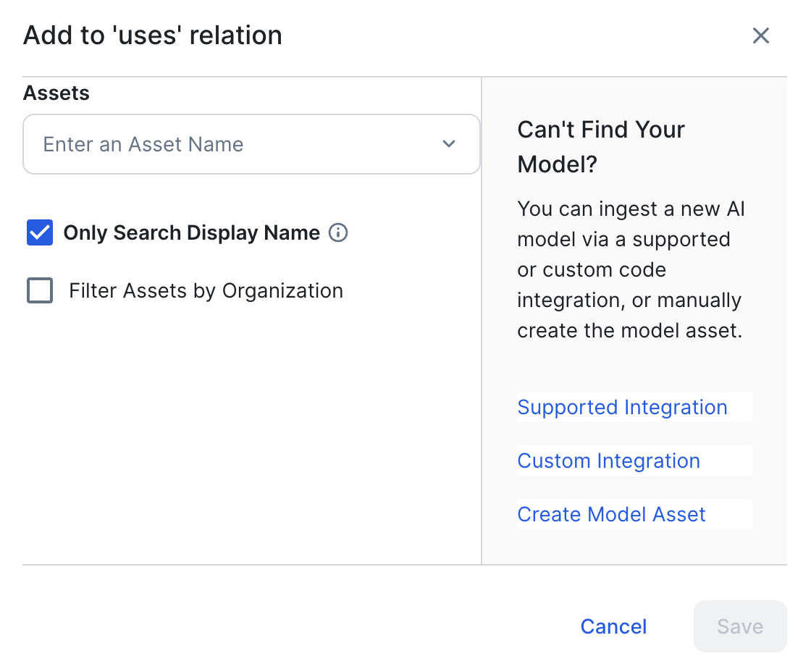Expand the asset name dropdown chevron
The image size is (811, 672).
(x=449, y=144)
